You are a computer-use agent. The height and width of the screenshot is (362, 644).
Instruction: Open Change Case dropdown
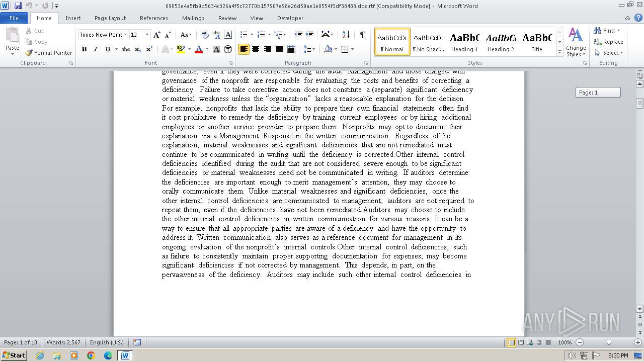[186, 35]
